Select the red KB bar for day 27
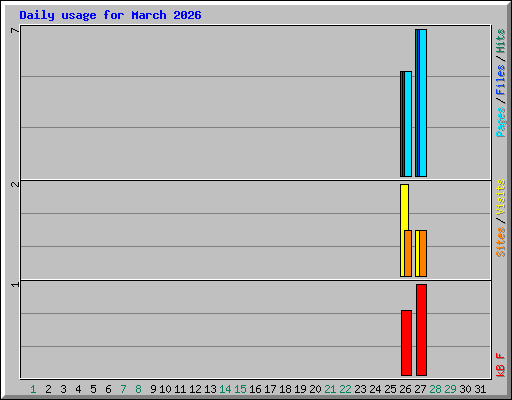The width and height of the screenshot is (512, 400). tap(421, 330)
